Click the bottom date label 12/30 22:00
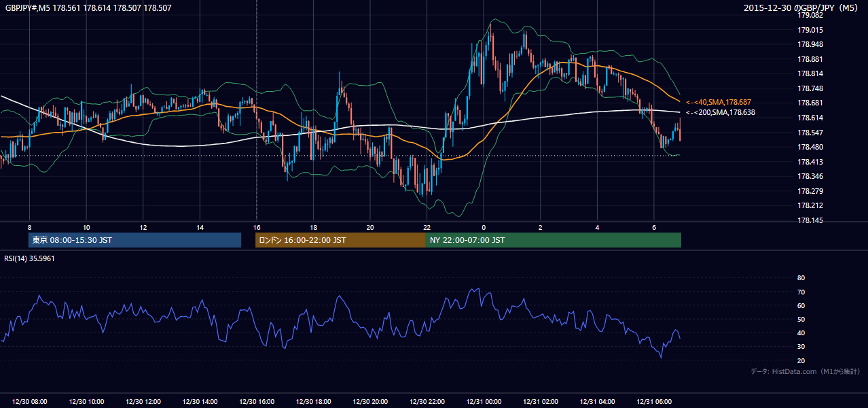Viewport: 868px width, 408px height. coord(427,402)
